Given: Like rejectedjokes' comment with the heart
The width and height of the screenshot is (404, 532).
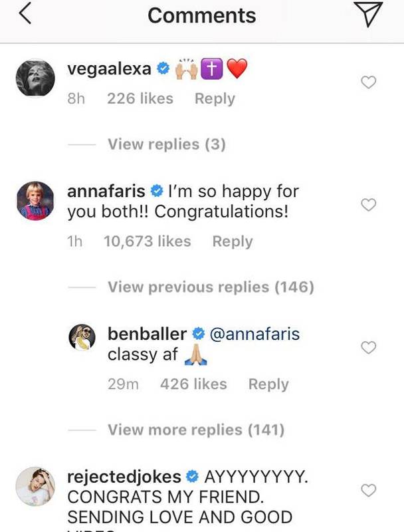Looking at the screenshot, I should click(368, 491).
